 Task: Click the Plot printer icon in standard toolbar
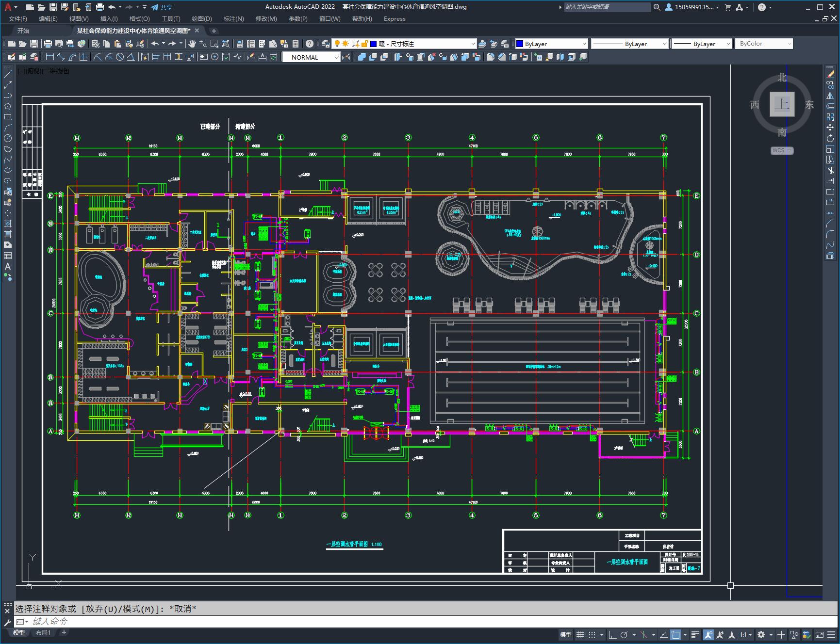pos(48,44)
